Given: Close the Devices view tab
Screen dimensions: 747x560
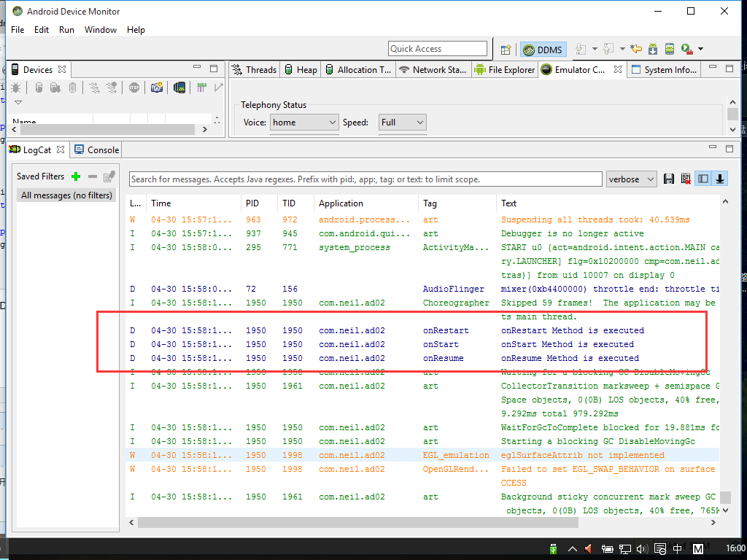Looking at the screenshot, I should (x=62, y=69).
